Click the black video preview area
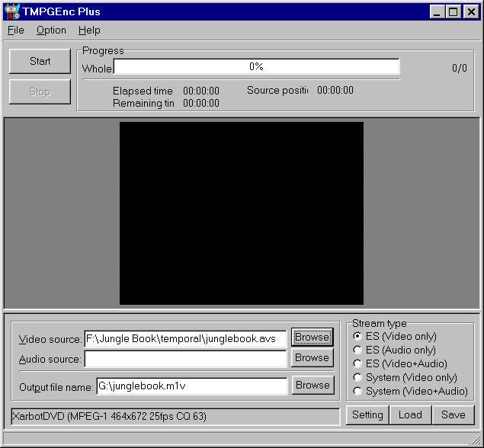Viewport: 484px width, 448px height. coord(242,213)
